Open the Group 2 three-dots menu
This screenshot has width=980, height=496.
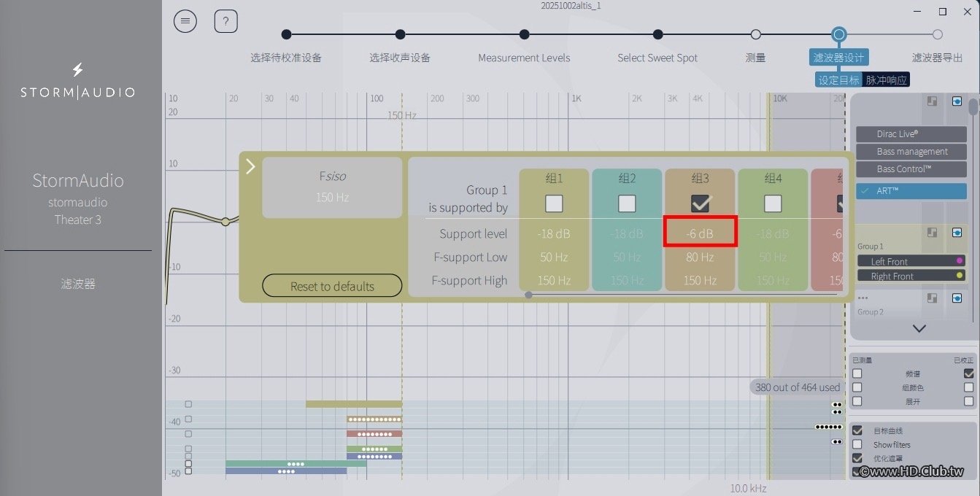tap(863, 298)
